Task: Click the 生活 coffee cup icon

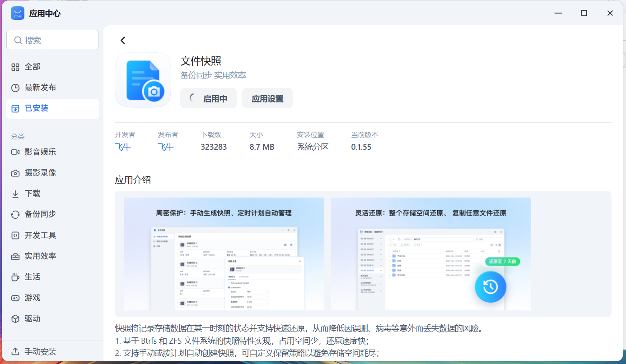Action: coord(15,277)
